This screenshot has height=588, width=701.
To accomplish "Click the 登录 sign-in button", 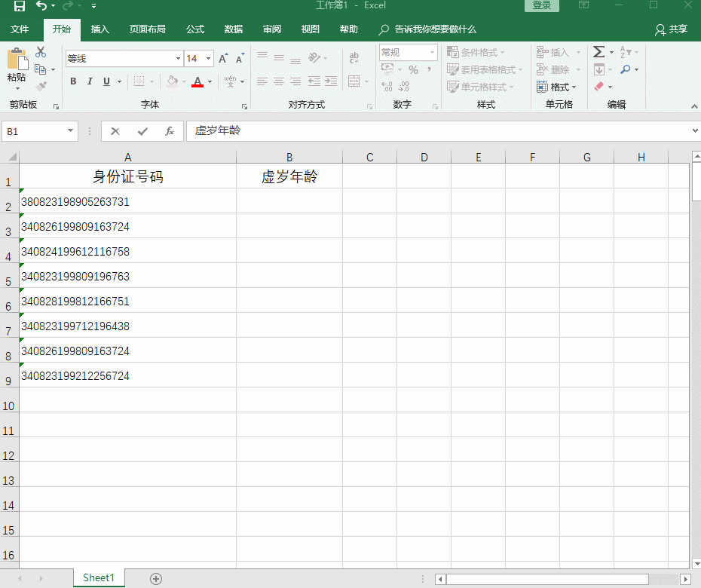I will [x=542, y=5].
